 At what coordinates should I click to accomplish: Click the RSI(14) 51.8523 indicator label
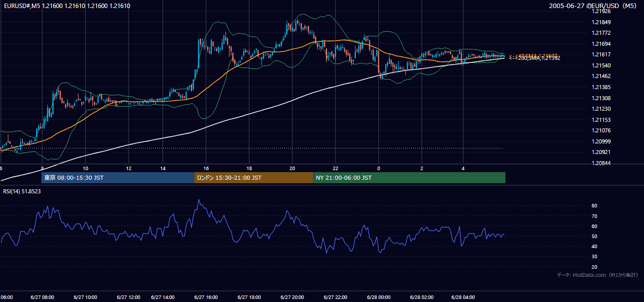click(22, 191)
